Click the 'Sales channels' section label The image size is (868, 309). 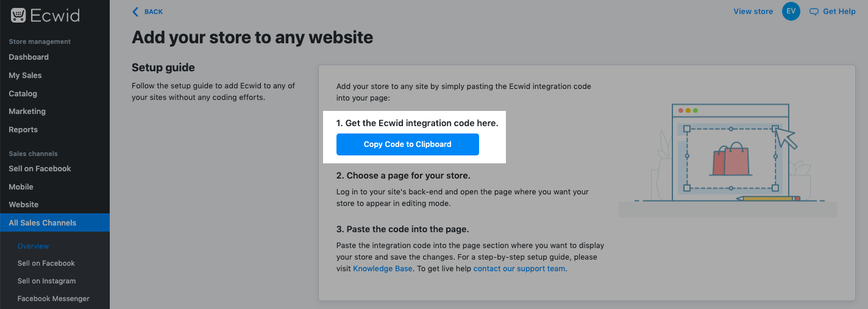[x=33, y=154]
